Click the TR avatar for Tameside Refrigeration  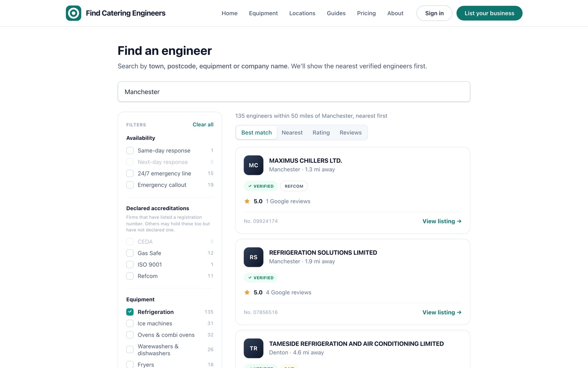click(254, 348)
